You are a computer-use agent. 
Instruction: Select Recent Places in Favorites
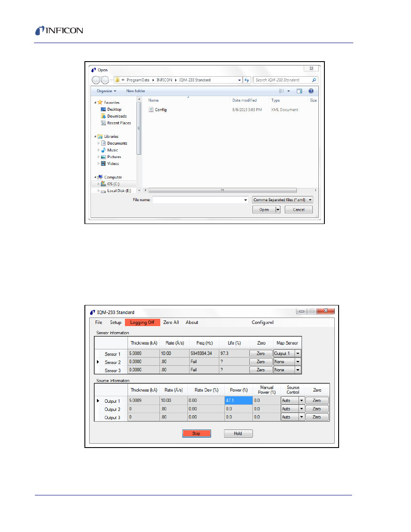tap(119, 123)
